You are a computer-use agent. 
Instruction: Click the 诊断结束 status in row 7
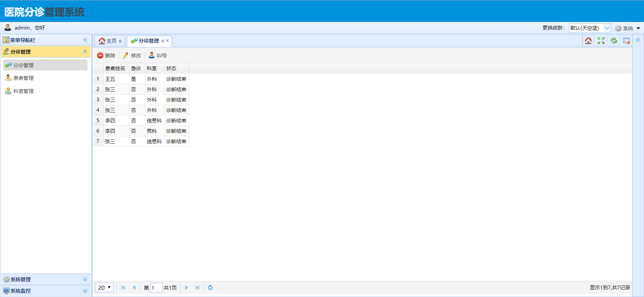pos(177,142)
